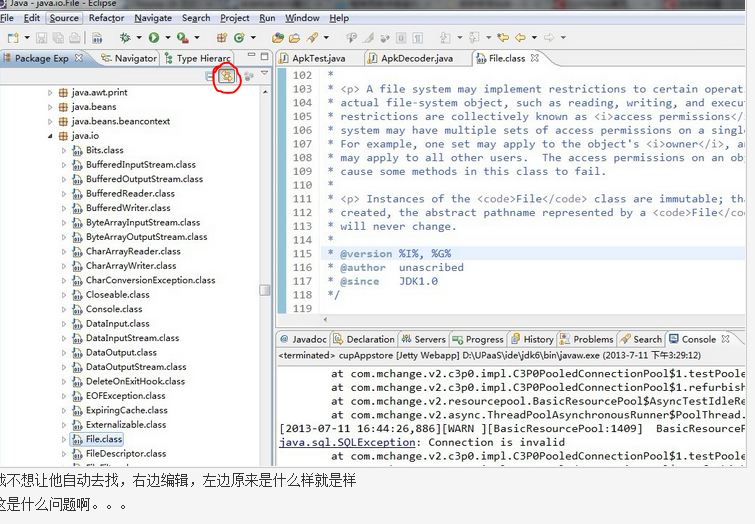
Task: Click the java.sql.SQLException console link
Action: click(x=333, y=442)
